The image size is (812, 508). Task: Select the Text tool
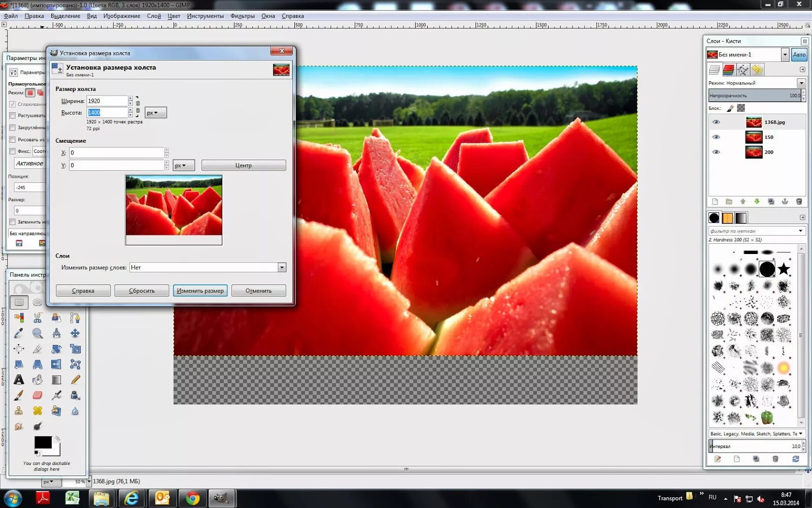[19, 379]
